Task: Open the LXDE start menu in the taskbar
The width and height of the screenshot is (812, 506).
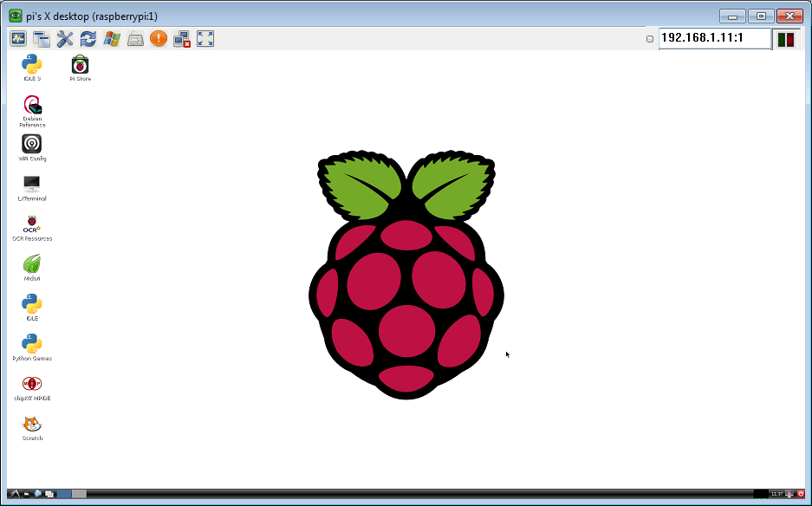Action: pos(13,493)
